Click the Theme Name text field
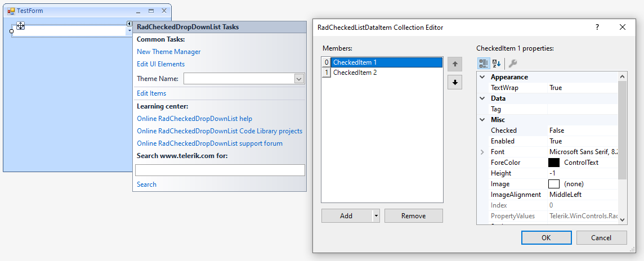Image resolution: width=644 pixels, height=261 pixels. (x=239, y=79)
